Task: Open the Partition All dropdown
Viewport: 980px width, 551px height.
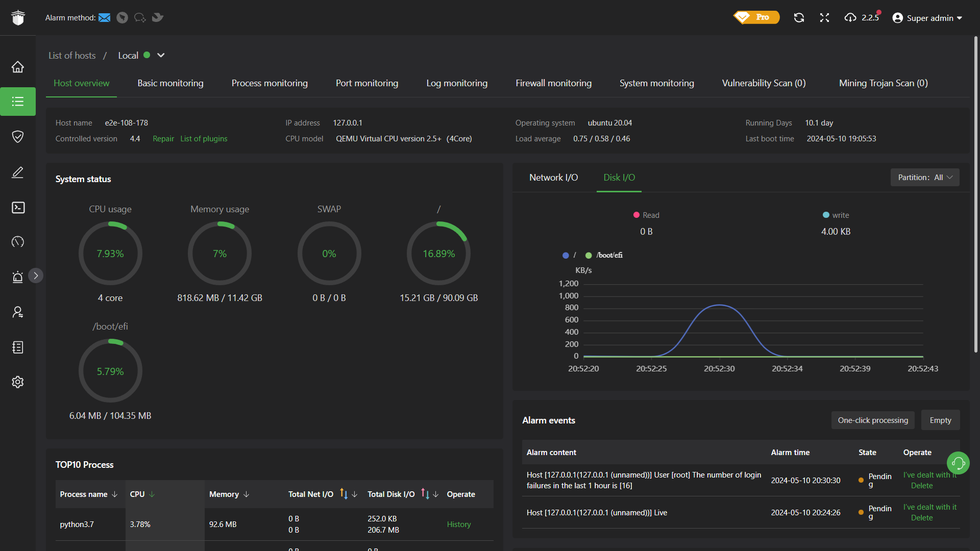Action: (924, 178)
